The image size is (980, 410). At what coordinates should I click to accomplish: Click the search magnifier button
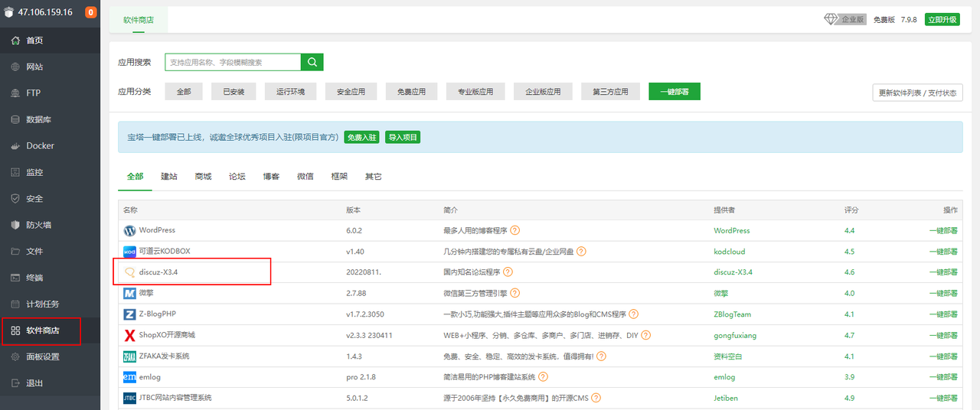[312, 62]
